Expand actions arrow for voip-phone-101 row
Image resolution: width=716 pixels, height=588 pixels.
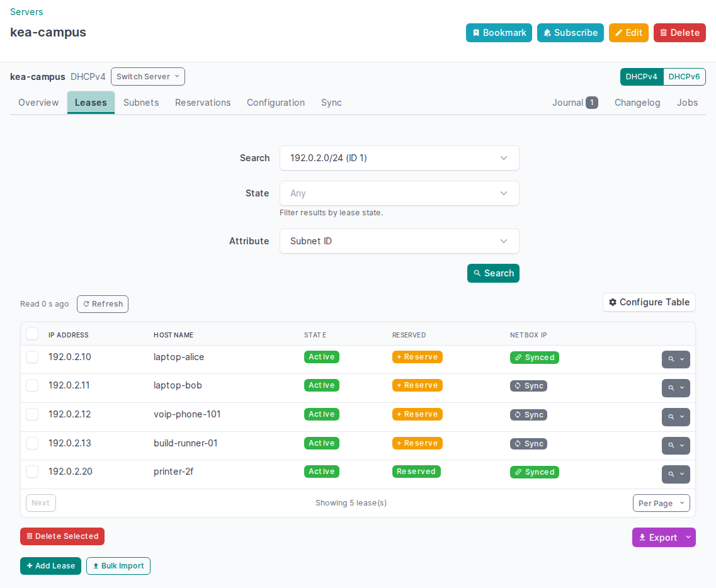coord(682,417)
